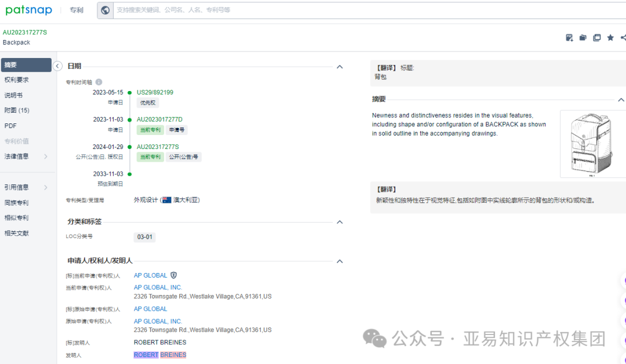Collapse the left sidebar with arrow button
Image resolution: width=626 pixels, height=364 pixels.
(57, 66)
